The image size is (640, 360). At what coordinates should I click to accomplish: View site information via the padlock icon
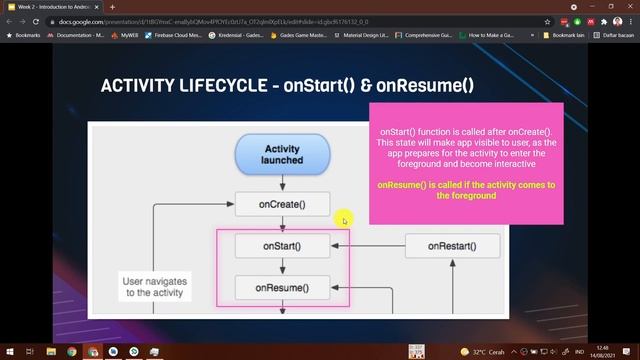[x=52, y=22]
